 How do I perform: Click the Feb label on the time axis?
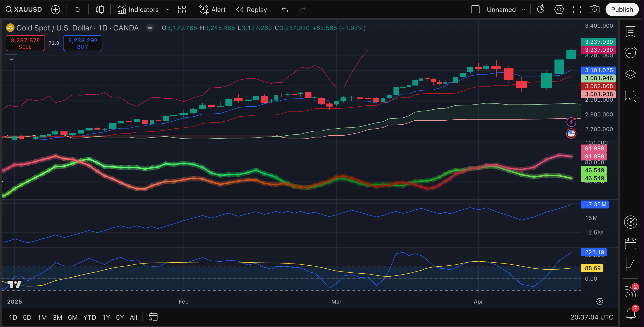183,301
